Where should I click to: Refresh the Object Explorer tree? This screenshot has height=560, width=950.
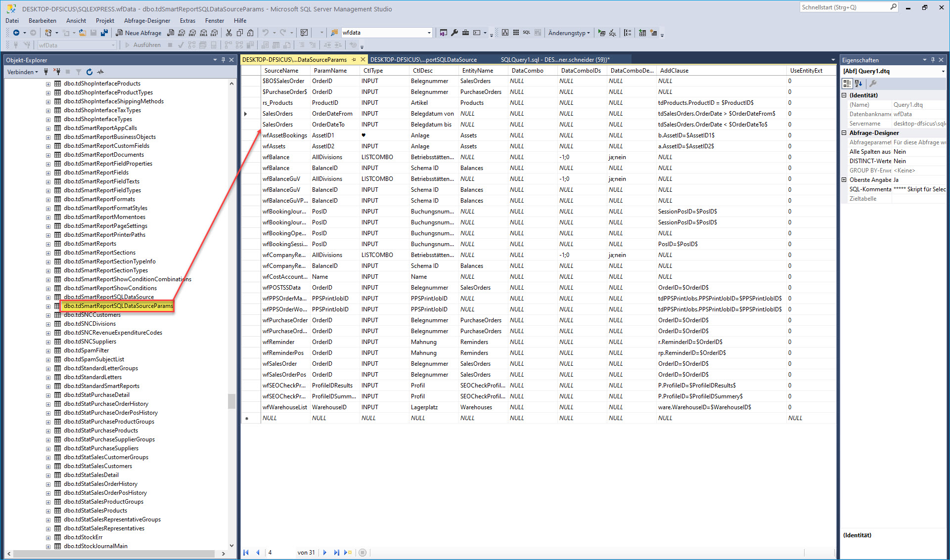click(89, 72)
